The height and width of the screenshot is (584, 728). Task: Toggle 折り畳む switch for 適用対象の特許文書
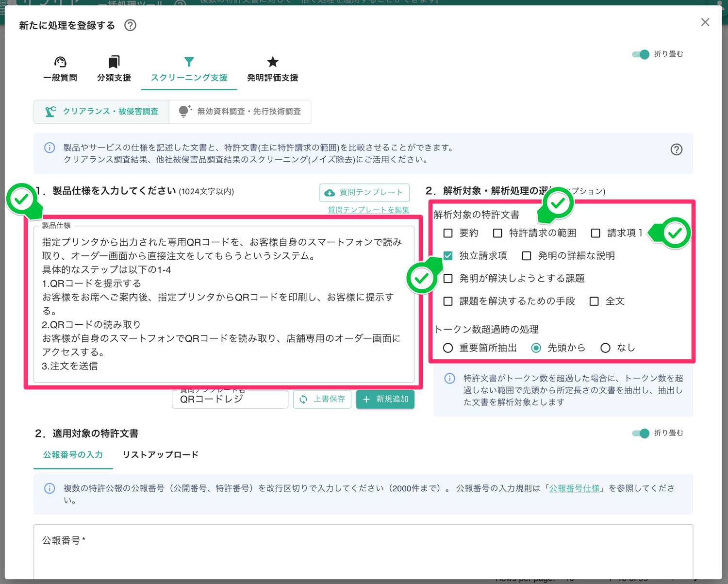[641, 434]
